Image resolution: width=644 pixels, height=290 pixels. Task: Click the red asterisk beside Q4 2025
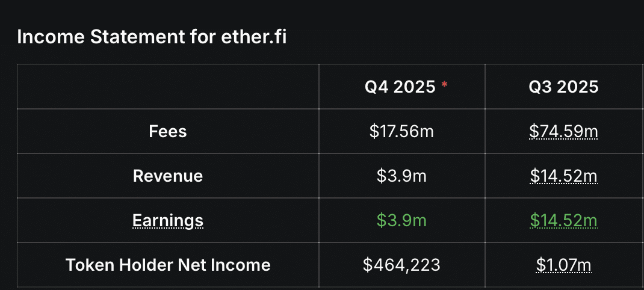[445, 85]
